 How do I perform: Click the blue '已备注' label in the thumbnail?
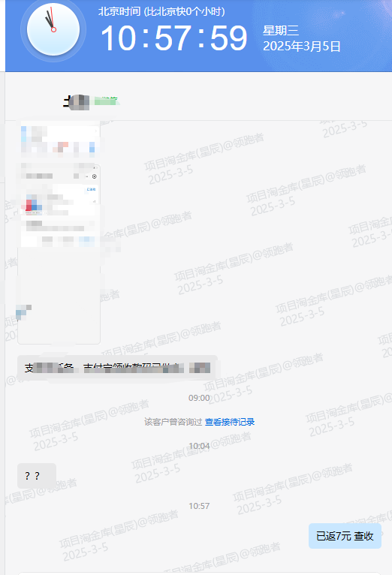91,189
